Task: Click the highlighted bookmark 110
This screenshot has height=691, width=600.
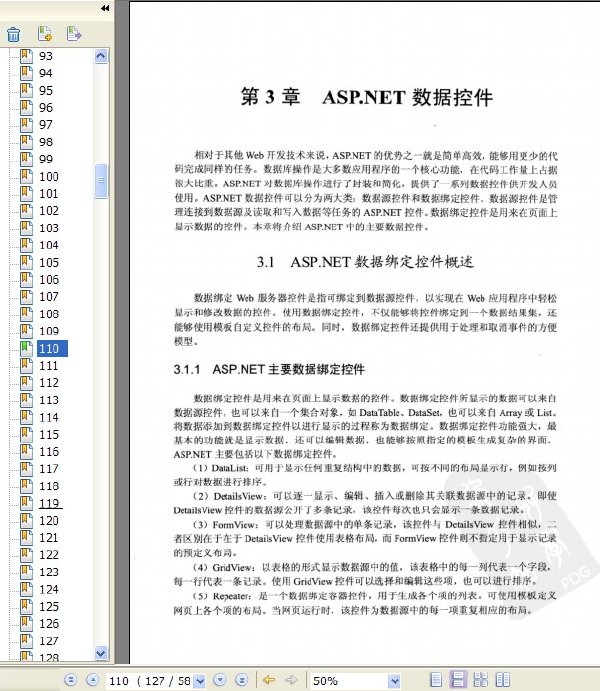Action: pyautogui.click(x=52, y=349)
